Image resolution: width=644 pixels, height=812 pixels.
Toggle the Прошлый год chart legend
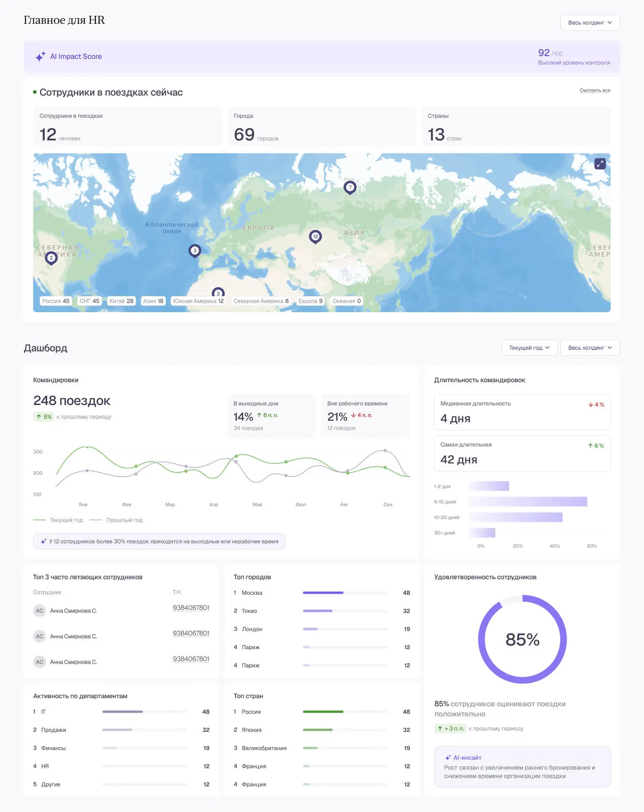coord(116,520)
